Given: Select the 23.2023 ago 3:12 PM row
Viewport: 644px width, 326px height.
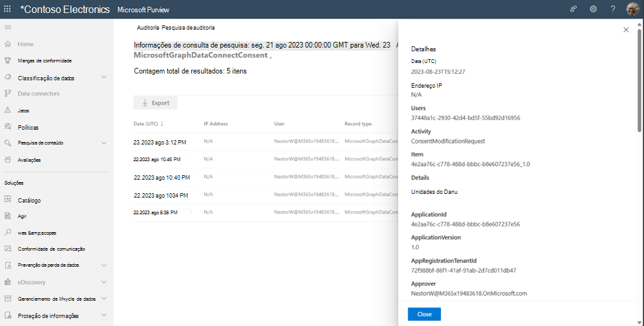Looking at the screenshot, I should (266, 141).
